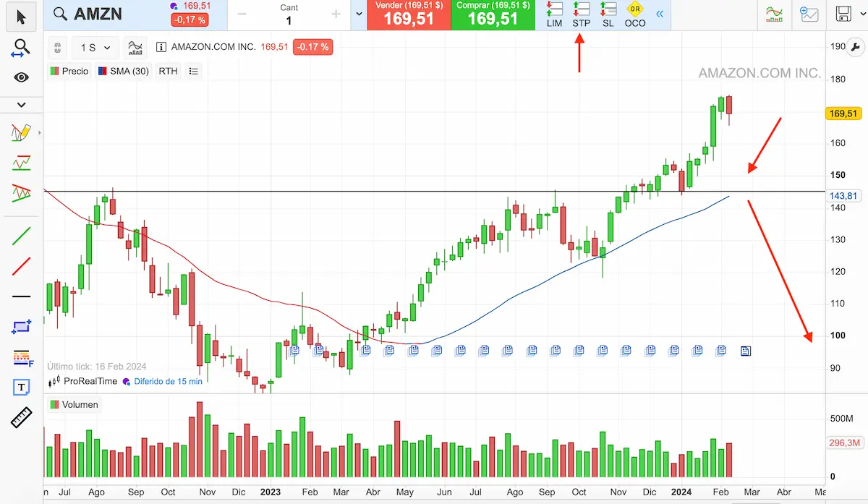
Task: Pick the black horizontal line tool
Action: (x=21, y=296)
